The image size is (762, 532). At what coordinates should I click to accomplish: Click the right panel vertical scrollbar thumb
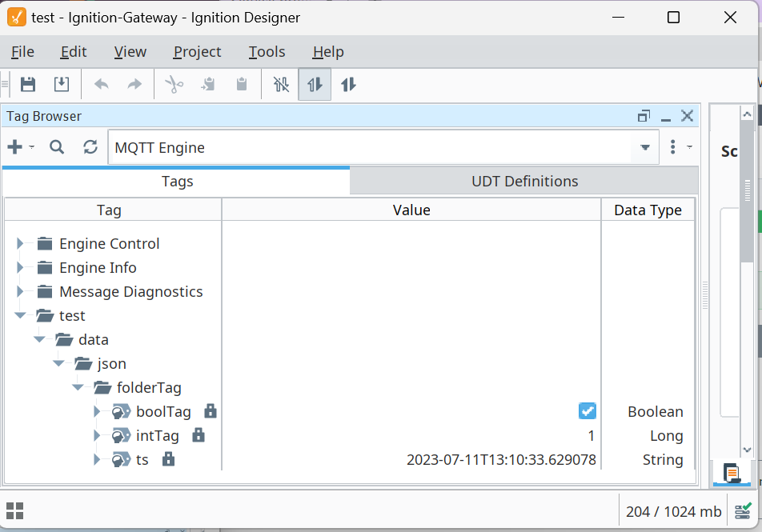(747, 191)
